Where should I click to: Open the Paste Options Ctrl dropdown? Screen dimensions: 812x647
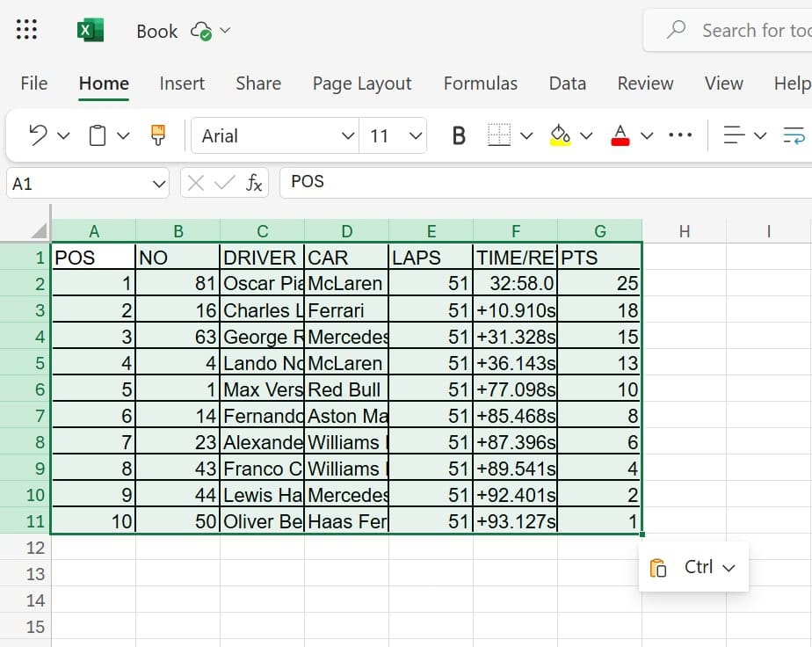click(x=693, y=567)
